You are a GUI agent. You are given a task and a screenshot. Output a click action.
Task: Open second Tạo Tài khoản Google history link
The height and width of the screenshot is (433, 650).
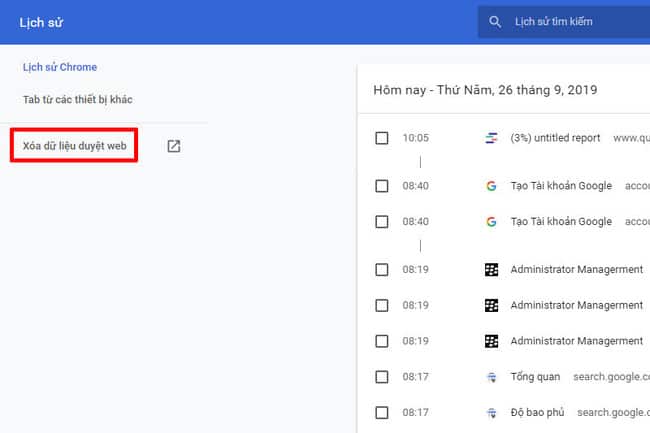(x=561, y=222)
